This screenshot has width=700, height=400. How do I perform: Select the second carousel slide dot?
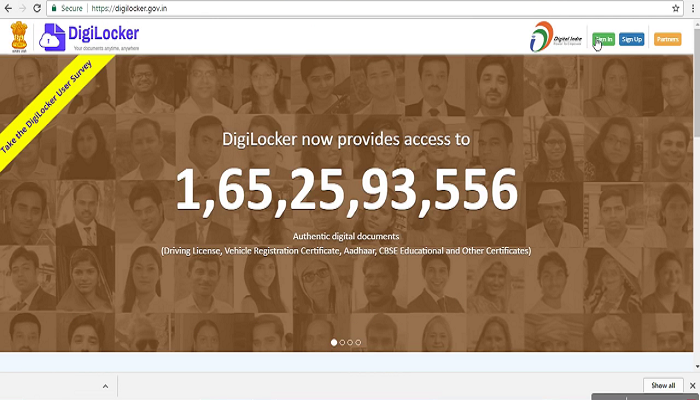coord(342,342)
